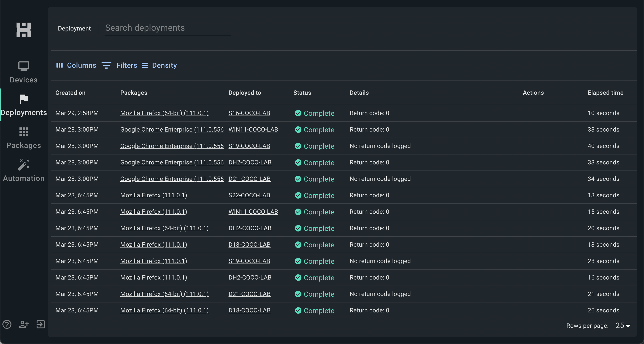644x344 pixels.
Task: Click the invite user icon
Action: coord(24,324)
